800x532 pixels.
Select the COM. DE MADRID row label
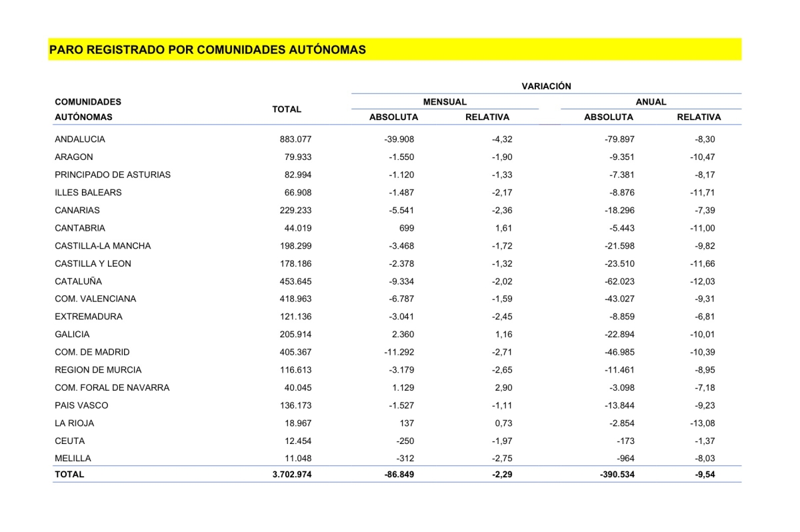pos(92,352)
